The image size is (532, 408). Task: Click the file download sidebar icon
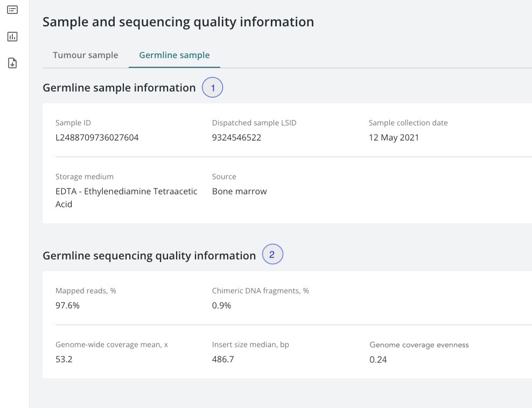click(x=12, y=64)
